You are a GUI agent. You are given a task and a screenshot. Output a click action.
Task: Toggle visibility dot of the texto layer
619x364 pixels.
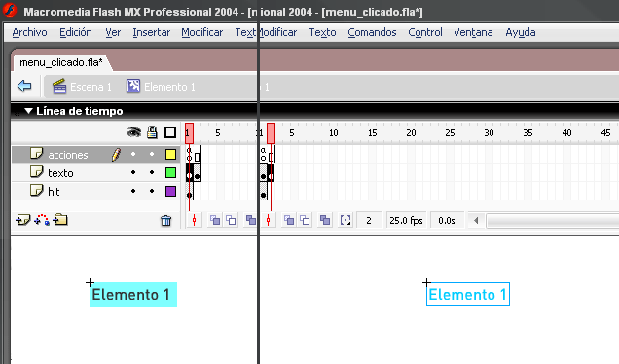tap(133, 172)
